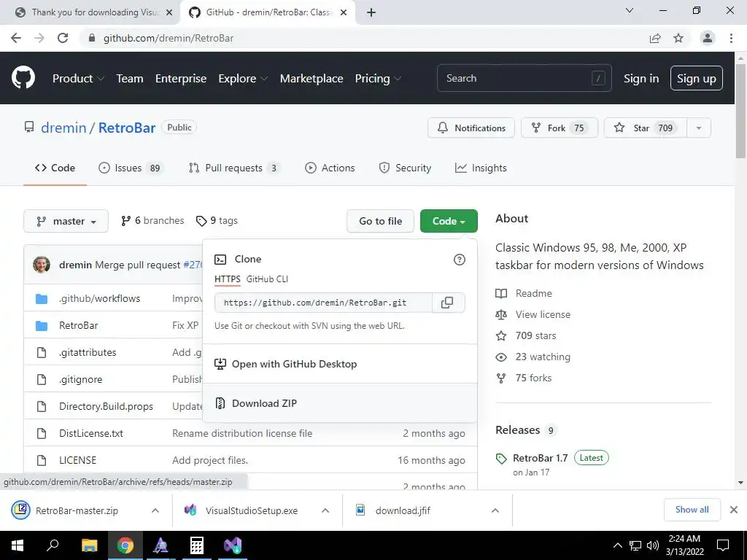
Task: Open File Explorer from taskbar
Action: 89,545
